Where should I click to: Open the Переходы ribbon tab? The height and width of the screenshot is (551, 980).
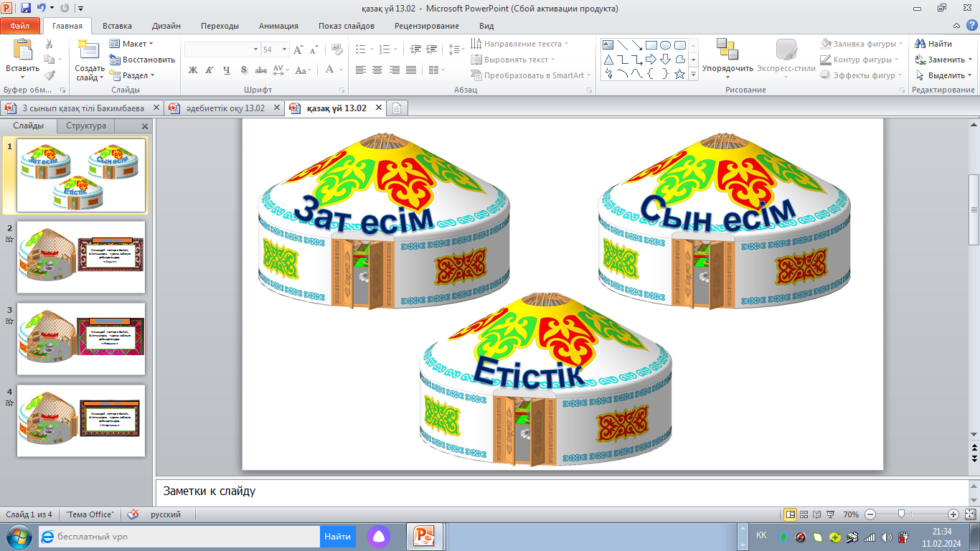(220, 26)
